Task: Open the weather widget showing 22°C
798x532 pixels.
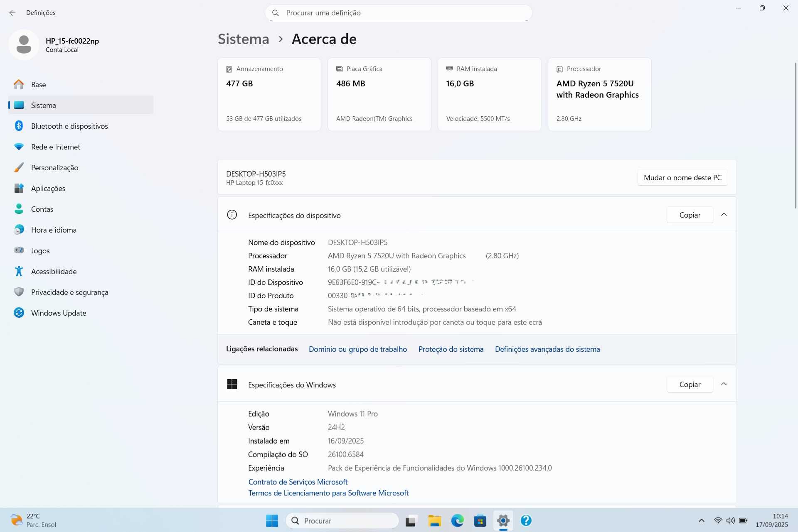Action: tap(33, 520)
